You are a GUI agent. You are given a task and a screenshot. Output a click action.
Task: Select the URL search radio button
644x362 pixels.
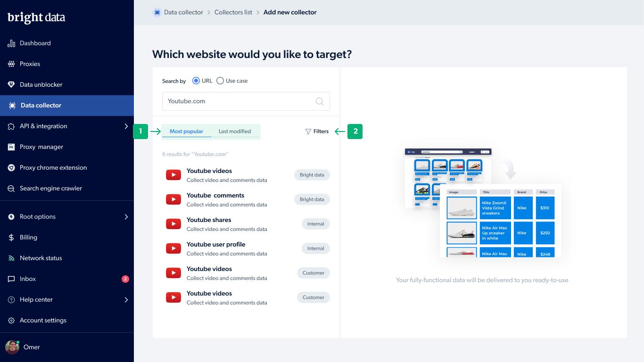[196, 81]
